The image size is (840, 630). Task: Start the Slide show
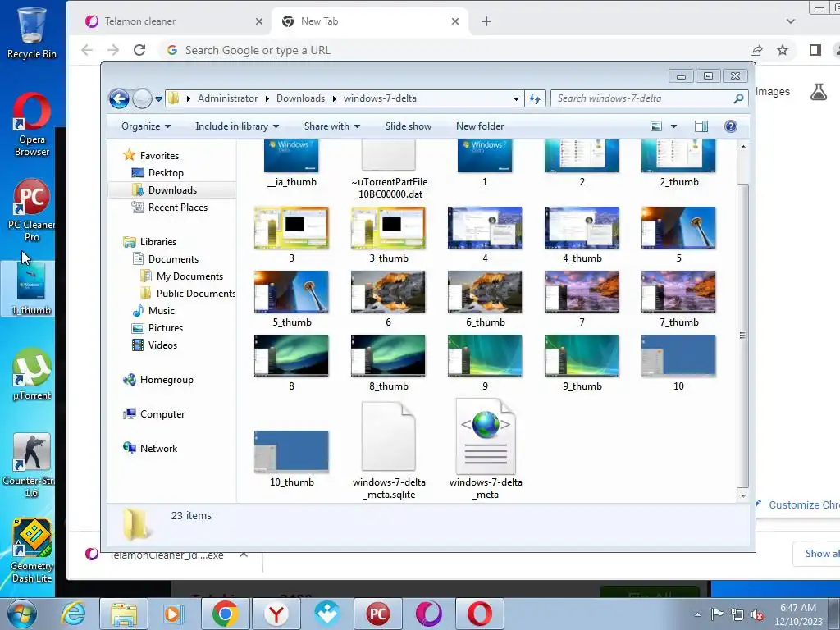click(409, 126)
